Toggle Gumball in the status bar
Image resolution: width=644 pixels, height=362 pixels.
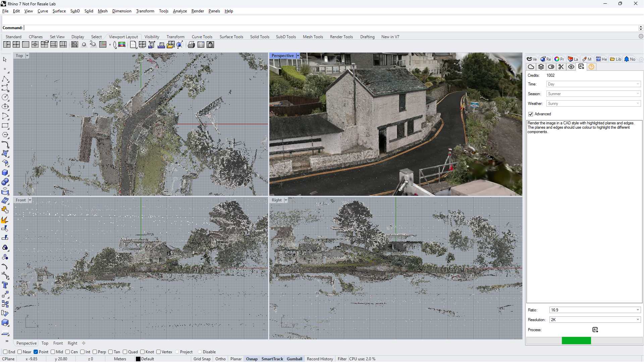pyautogui.click(x=294, y=359)
